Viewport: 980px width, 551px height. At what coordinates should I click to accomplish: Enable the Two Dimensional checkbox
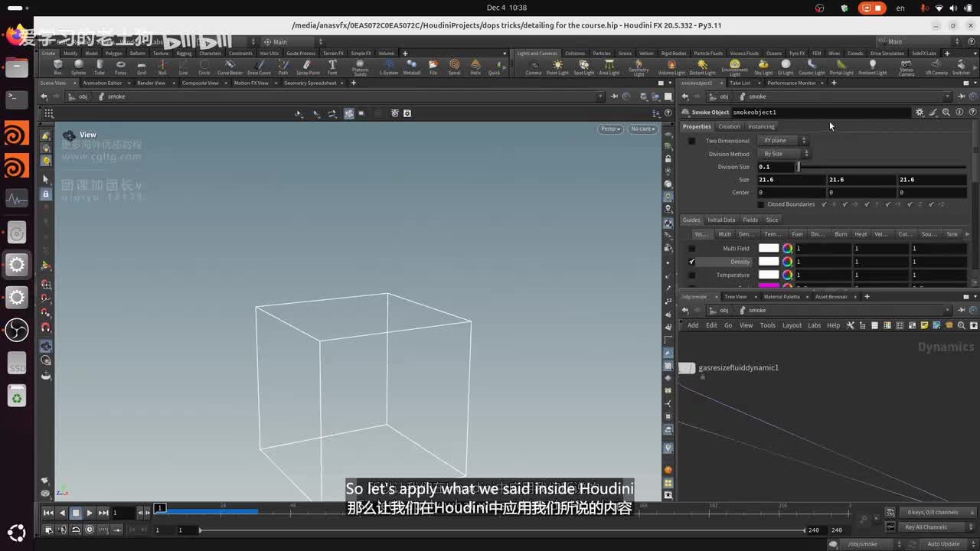[x=692, y=141]
